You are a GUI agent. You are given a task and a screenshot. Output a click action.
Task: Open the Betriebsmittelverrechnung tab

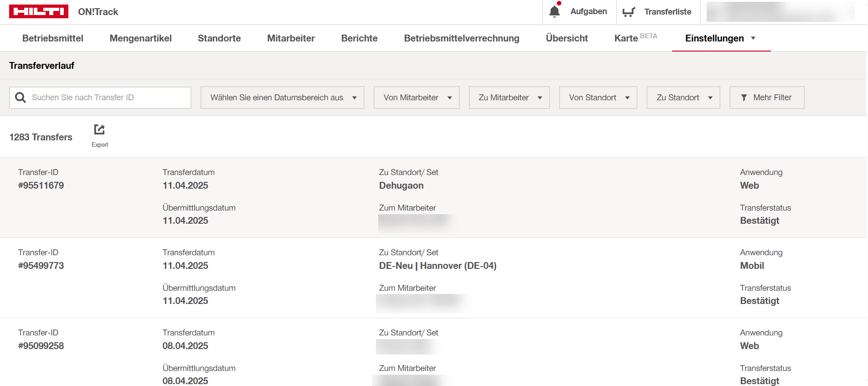pos(462,38)
